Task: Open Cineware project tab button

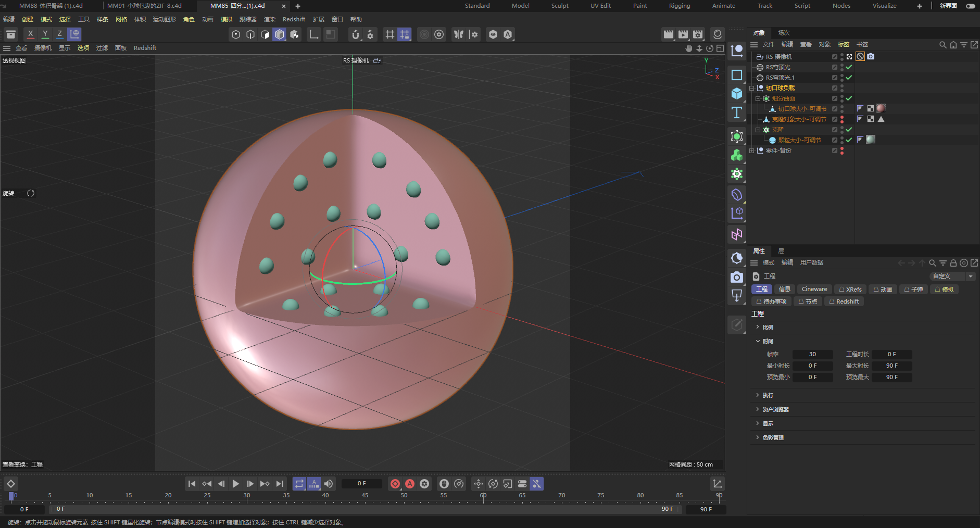Action: coord(814,289)
